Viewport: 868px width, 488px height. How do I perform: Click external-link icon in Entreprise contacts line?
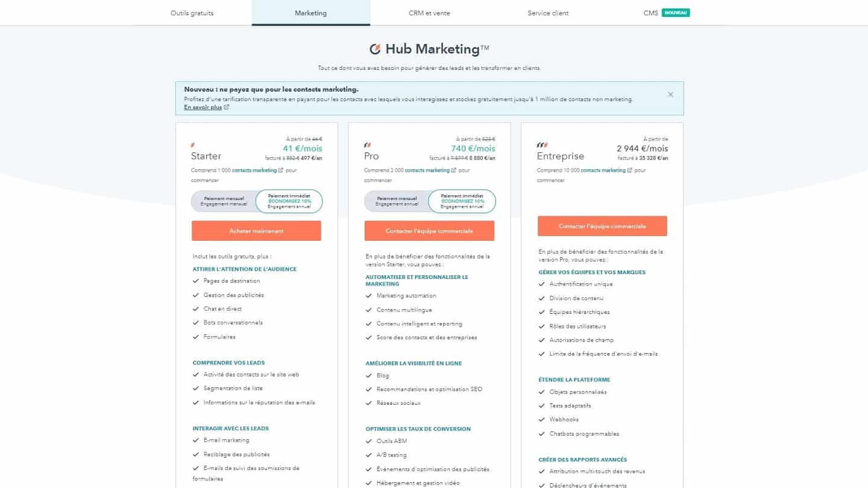point(630,170)
